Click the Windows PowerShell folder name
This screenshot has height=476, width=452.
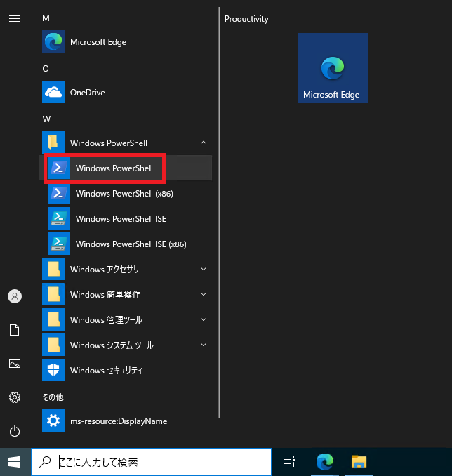click(109, 143)
